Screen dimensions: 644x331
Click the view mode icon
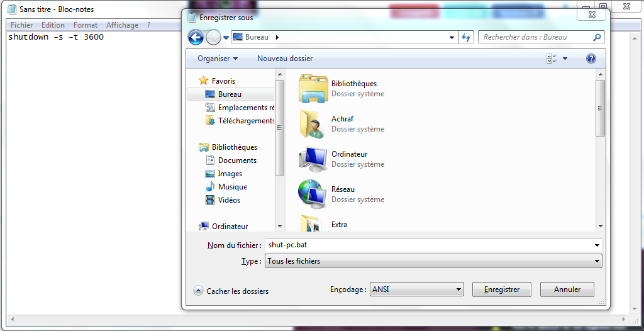552,59
